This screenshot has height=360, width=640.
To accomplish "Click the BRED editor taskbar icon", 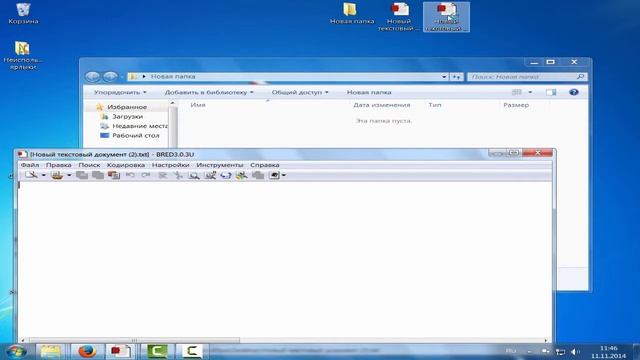I will click(120, 351).
